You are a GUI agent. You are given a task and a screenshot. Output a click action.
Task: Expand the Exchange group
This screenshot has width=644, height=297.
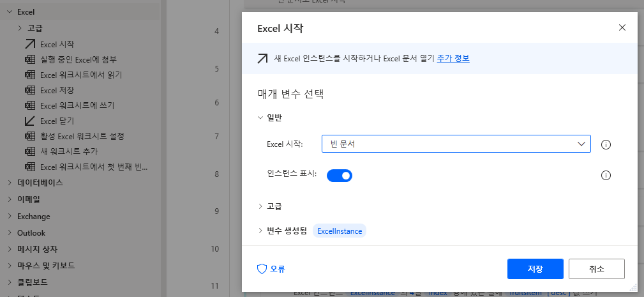coord(10,216)
